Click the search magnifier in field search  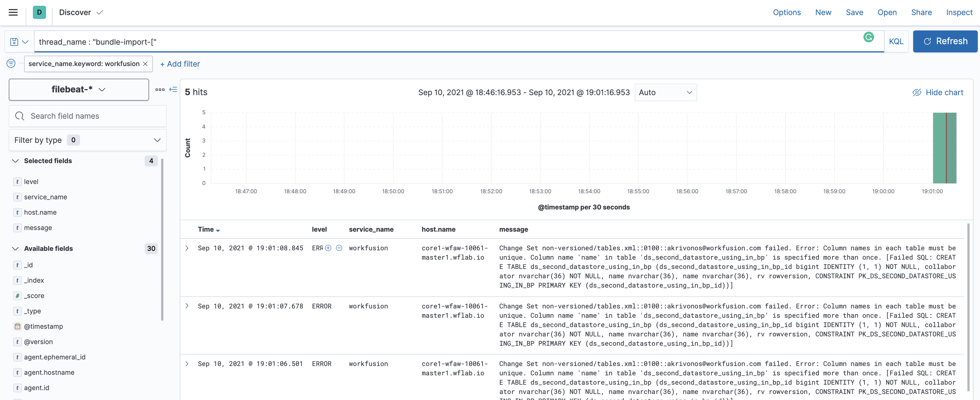[x=20, y=116]
